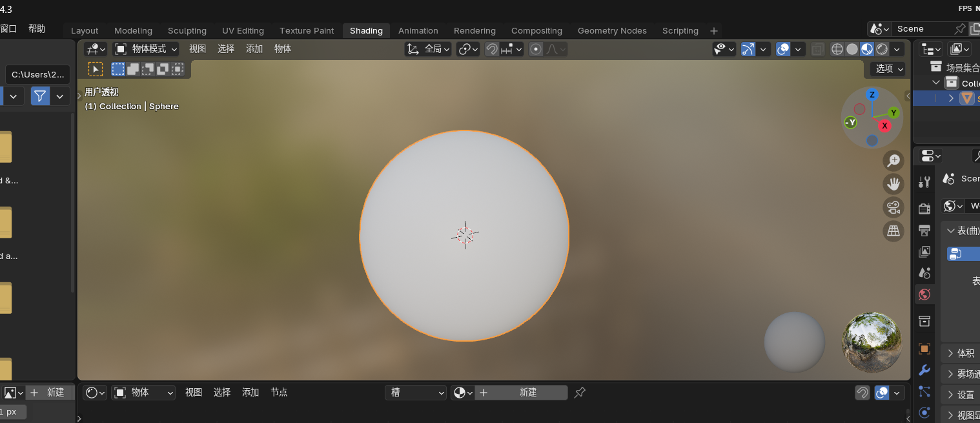Click the zoom magnifier viewport icon
The width and height of the screenshot is (980, 423).
pyautogui.click(x=893, y=160)
